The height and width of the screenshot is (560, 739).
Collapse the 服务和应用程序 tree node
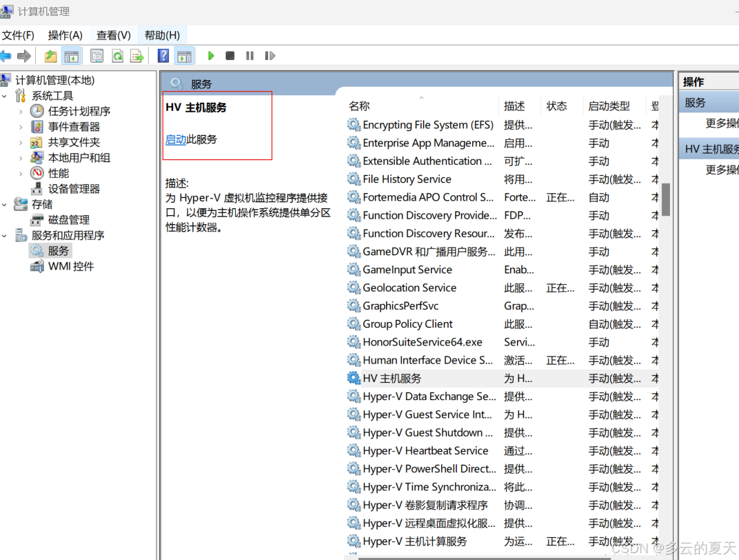point(5,234)
